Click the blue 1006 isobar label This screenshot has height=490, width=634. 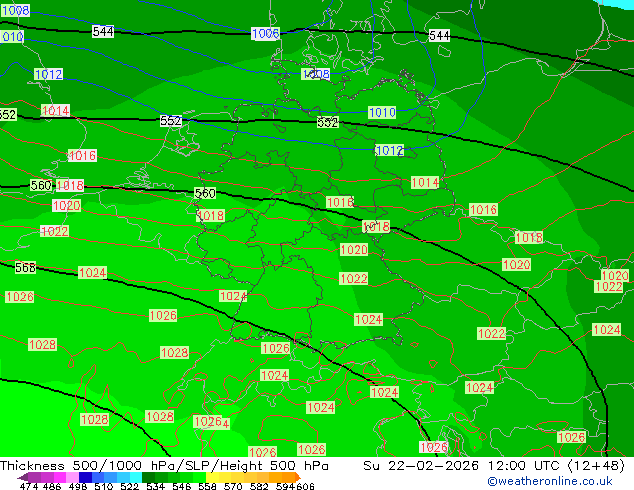(x=265, y=34)
